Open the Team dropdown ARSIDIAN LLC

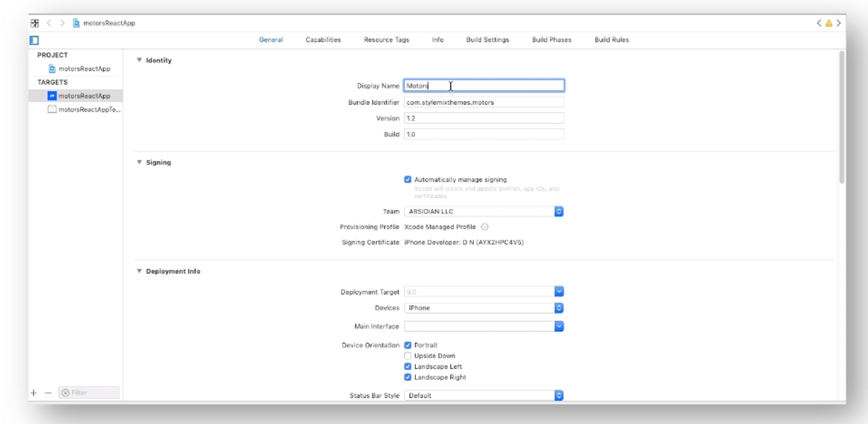click(x=484, y=211)
